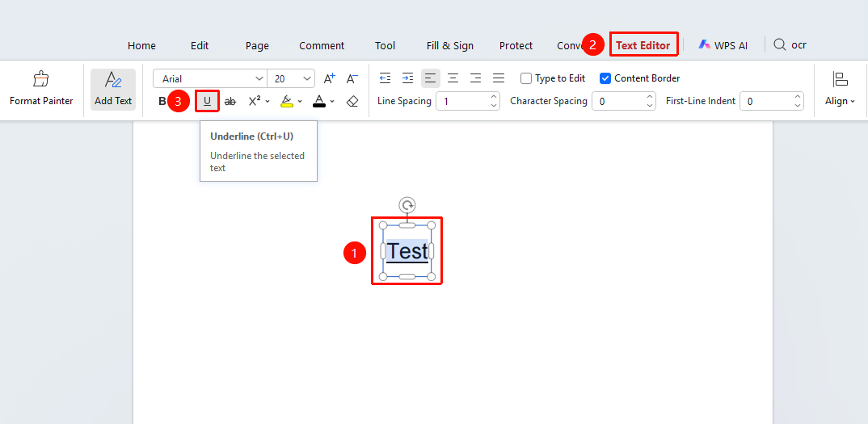Increase Line Spacing value
The image size is (868, 424).
[x=494, y=97]
